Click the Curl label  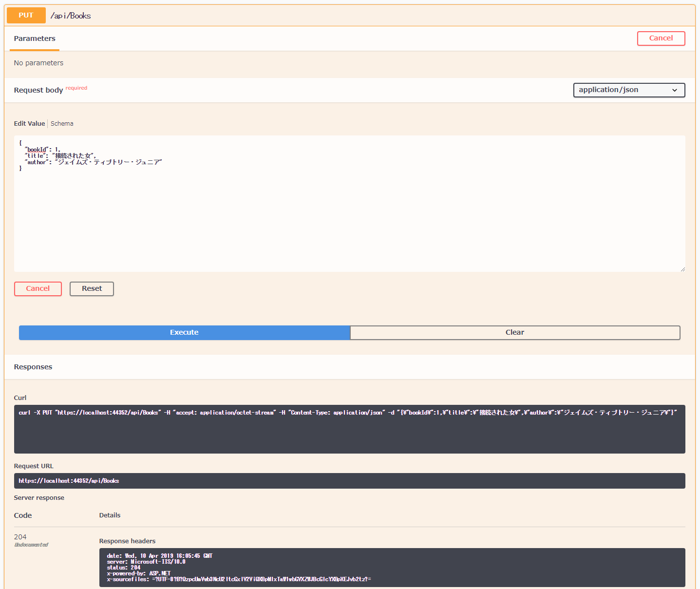pyautogui.click(x=20, y=398)
